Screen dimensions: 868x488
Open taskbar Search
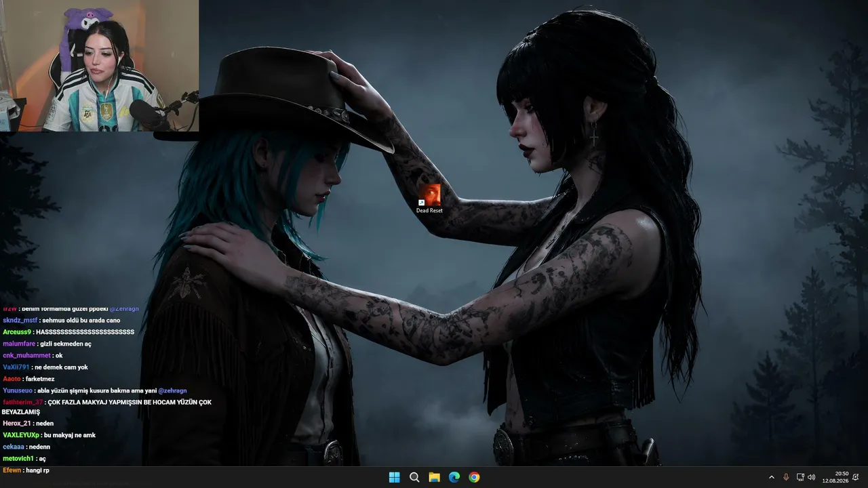pyautogui.click(x=414, y=477)
